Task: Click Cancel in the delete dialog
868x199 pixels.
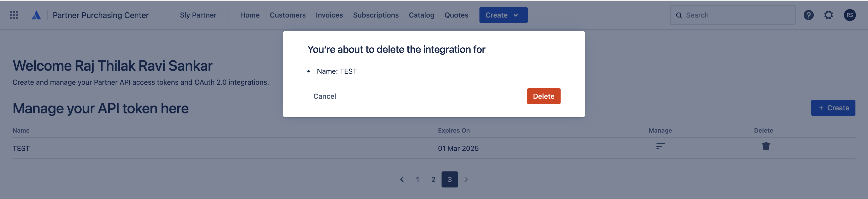Action: pos(324,96)
